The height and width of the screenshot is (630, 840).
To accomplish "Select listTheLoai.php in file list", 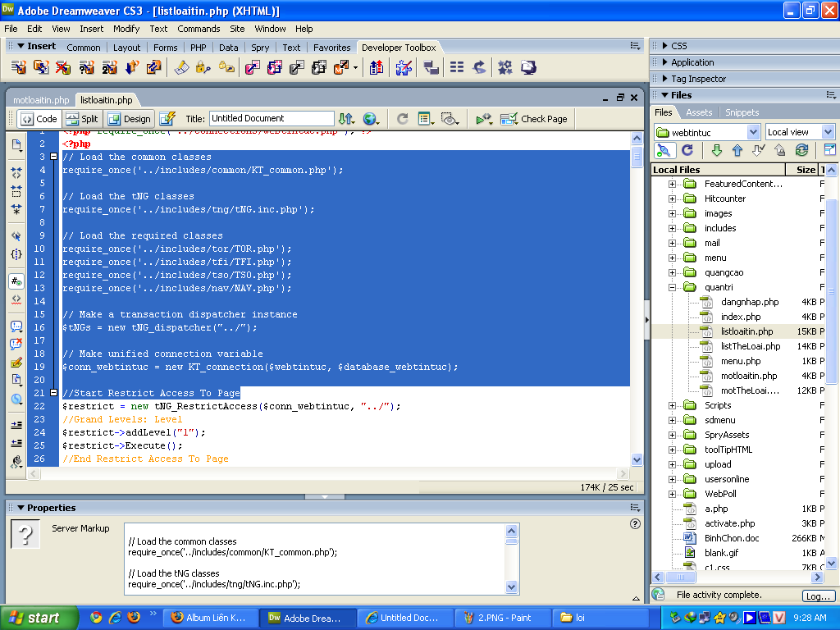I will pyautogui.click(x=750, y=347).
